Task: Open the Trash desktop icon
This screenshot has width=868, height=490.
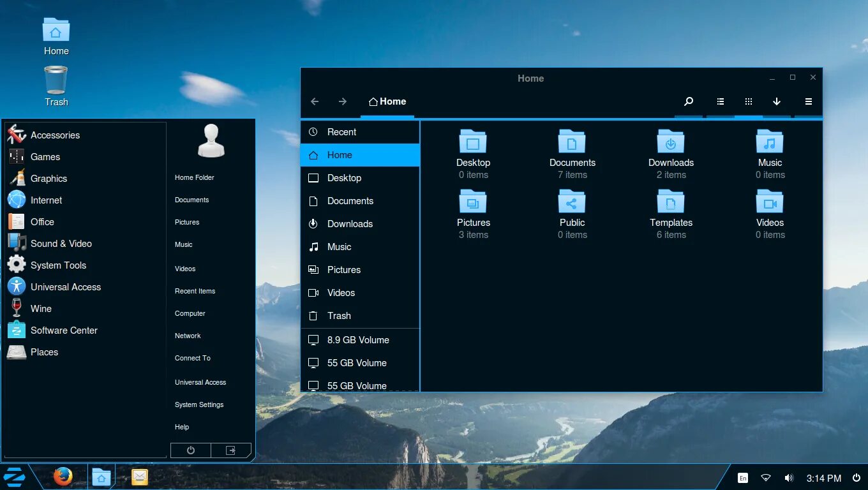Action: click(x=56, y=87)
